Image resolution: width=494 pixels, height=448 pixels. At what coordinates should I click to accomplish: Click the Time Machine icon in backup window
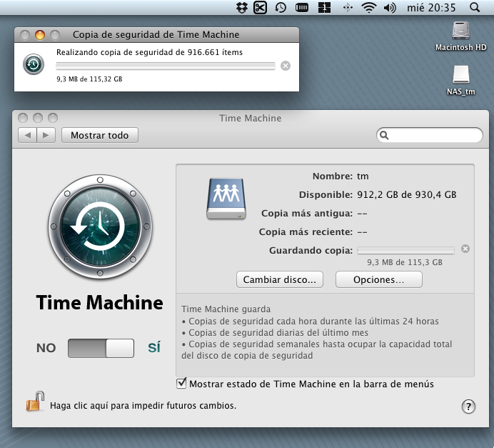[34, 64]
